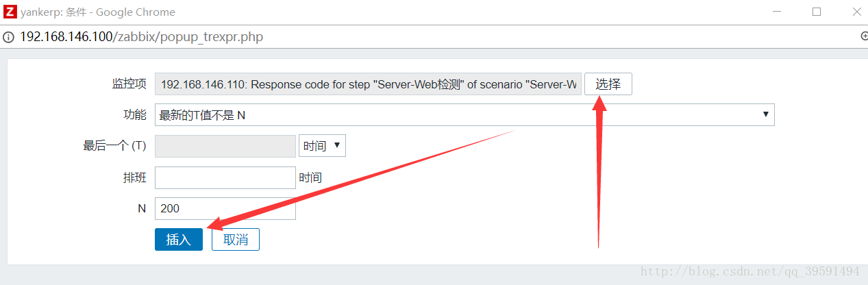This screenshot has height=285, width=868.
Task: Click the 排班 label
Action: [134, 177]
